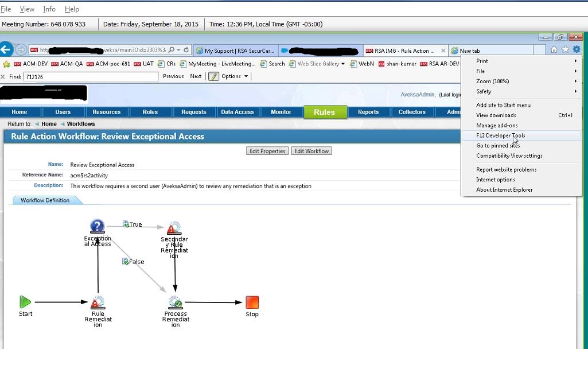
Task: Click the browser back arrow button
Action: [6, 49]
